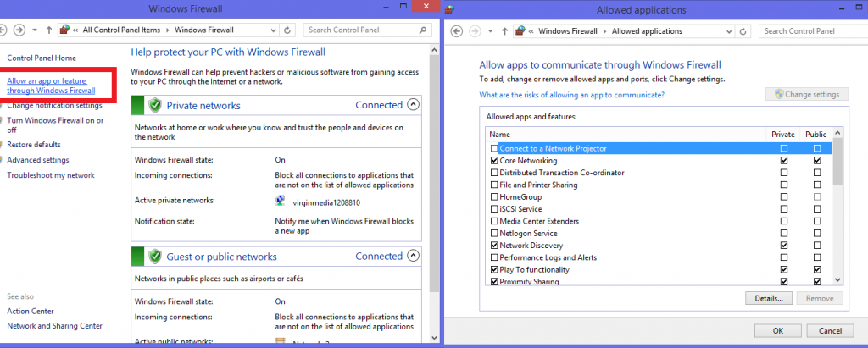This screenshot has width=868, height=348.
Task: Open Troubleshoot my network link
Action: 50,175
